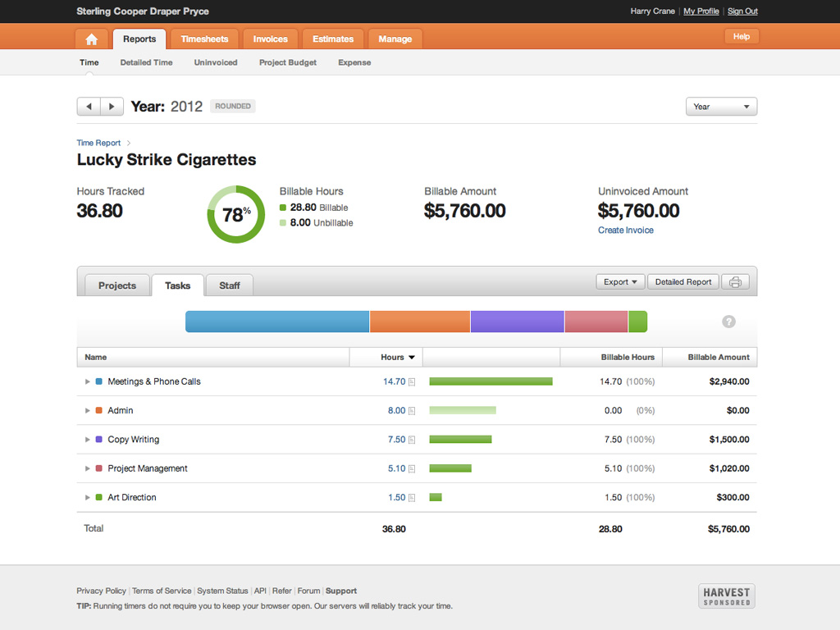The height and width of the screenshot is (630, 840).
Task: Select Expense subnav
Action: coord(354,62)
